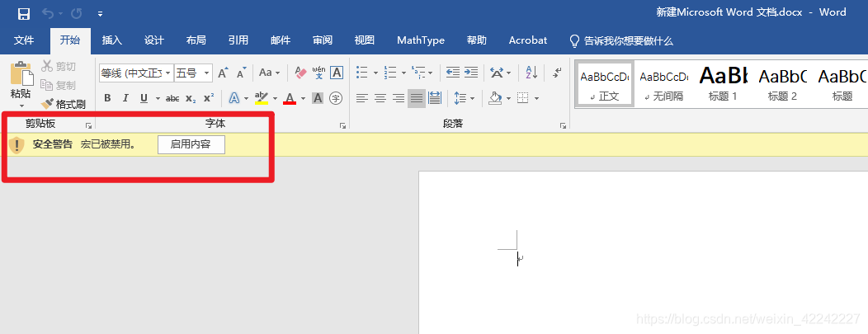Open the 字体 dialog launcher
Viewport: 868px width, 334px height.
(x=342, y=126)
